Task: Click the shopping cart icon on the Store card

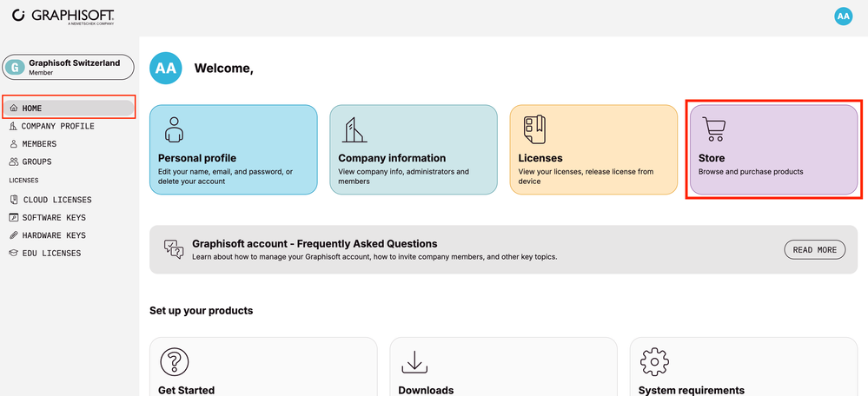Action: [x=714, y=129]
